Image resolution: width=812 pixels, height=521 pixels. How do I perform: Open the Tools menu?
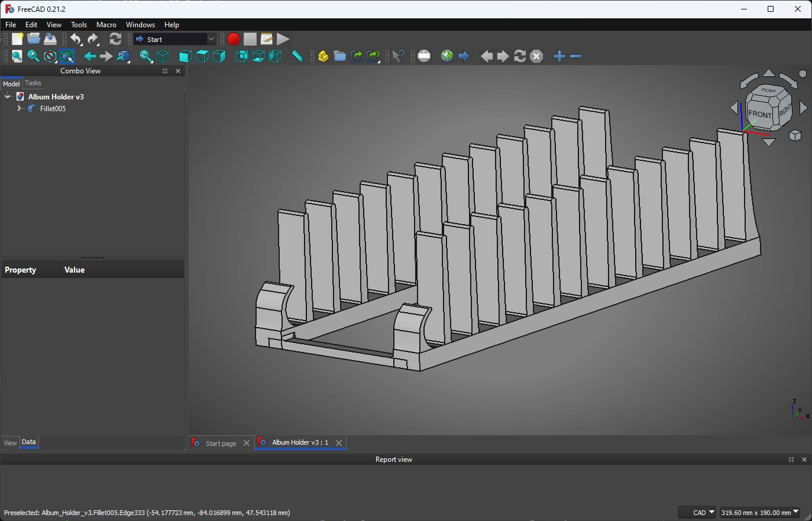point(79,25)
